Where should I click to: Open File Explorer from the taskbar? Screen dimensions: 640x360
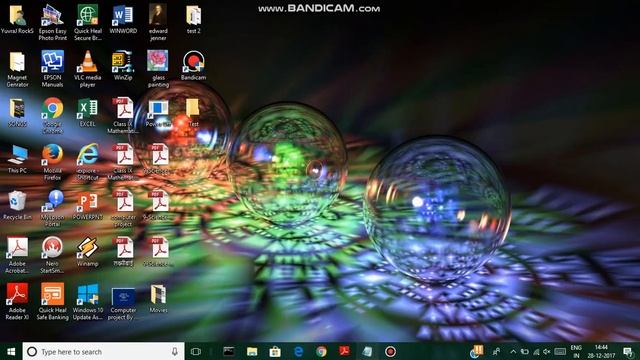point(252,351)
